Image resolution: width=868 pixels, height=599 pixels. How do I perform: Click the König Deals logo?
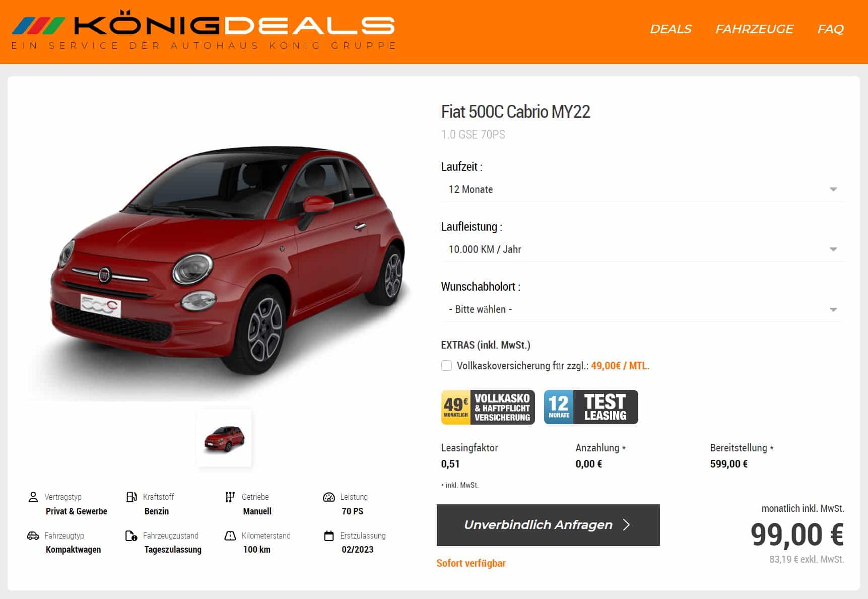coord(203,30)
